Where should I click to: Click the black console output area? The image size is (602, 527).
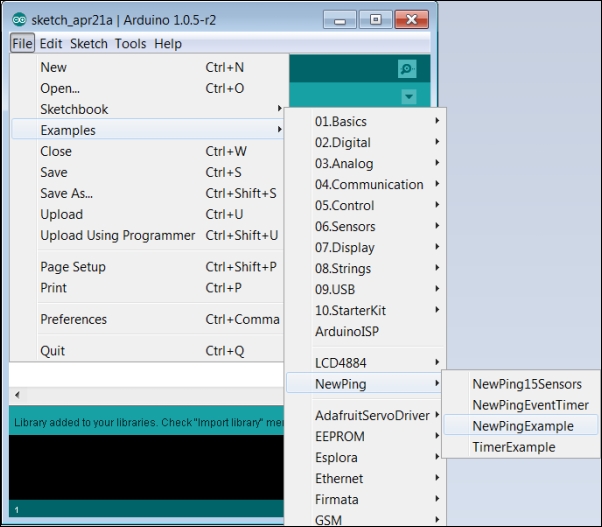tap(146, 467)
